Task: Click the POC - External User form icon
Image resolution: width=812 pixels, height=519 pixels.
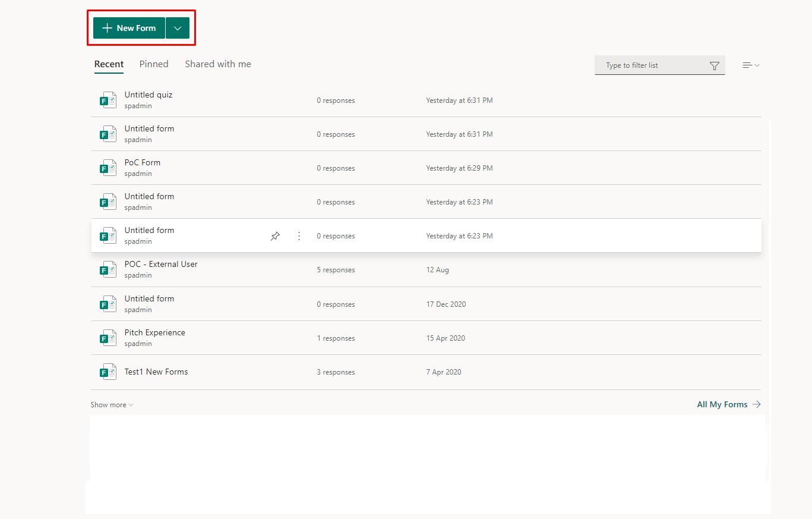Action: pos(108,269)
